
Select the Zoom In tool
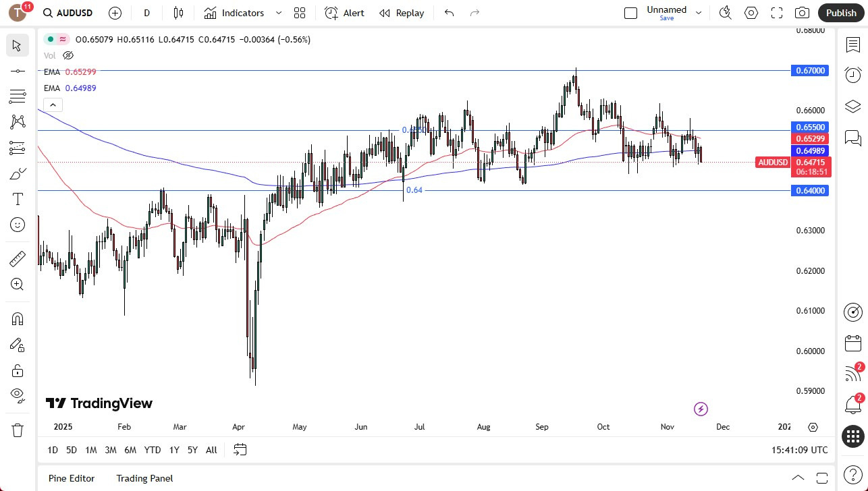point(18,284)
